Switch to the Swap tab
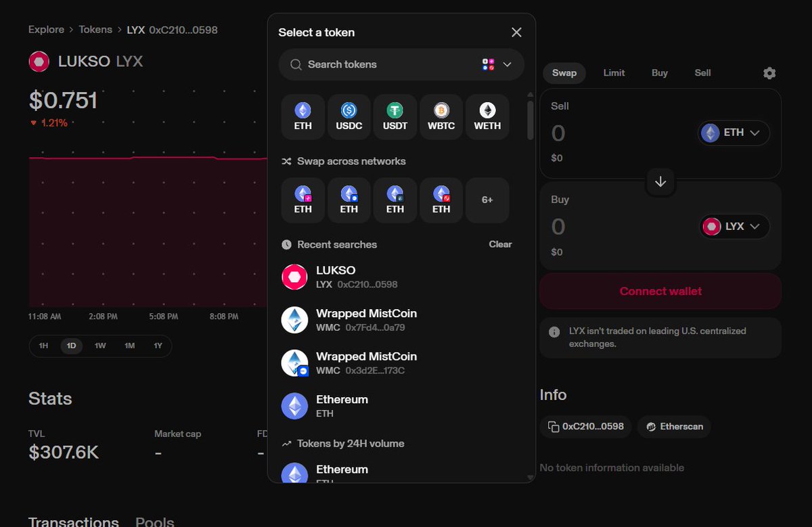812x527 pixels. tap(564, 72)
